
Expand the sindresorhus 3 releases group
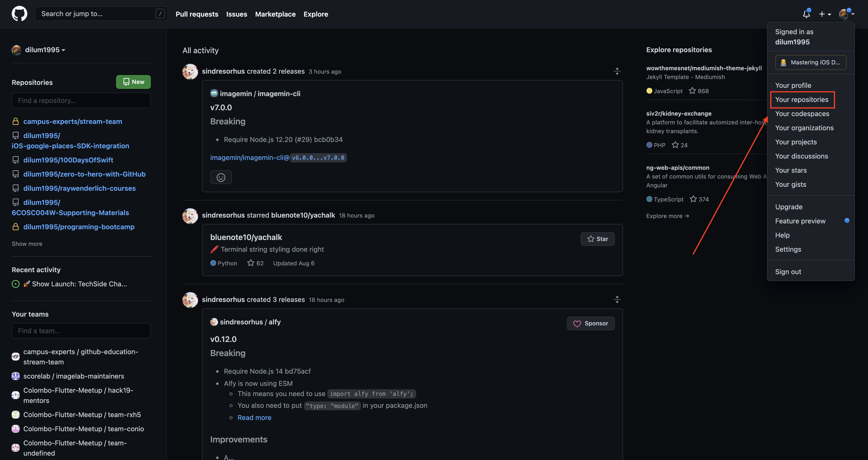coord(617,299)
